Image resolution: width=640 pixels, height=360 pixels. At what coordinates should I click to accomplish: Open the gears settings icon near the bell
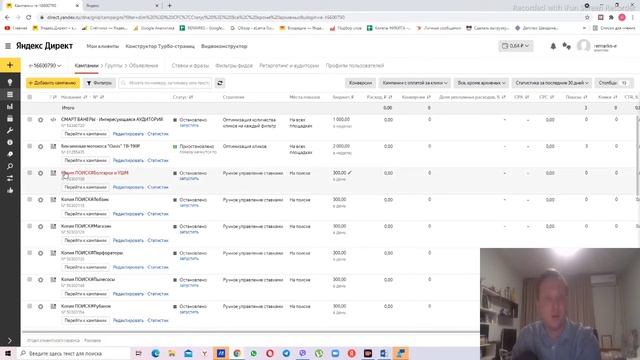click(567, 46)
